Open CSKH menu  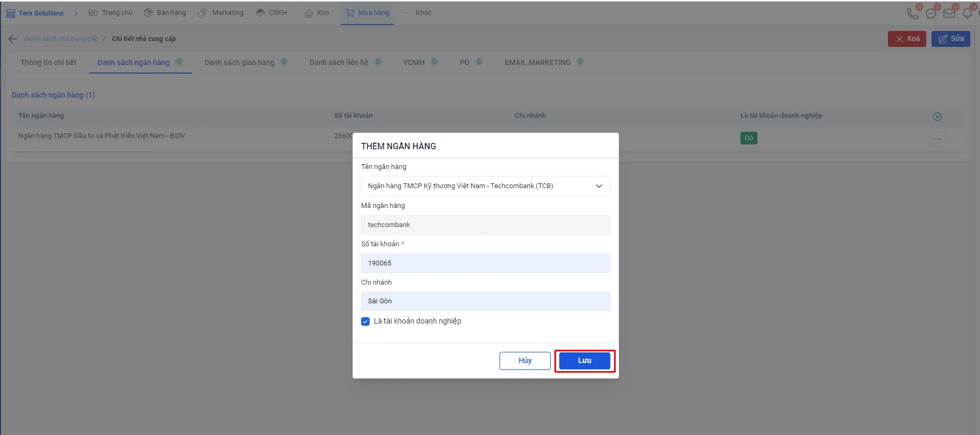[272, 13]
